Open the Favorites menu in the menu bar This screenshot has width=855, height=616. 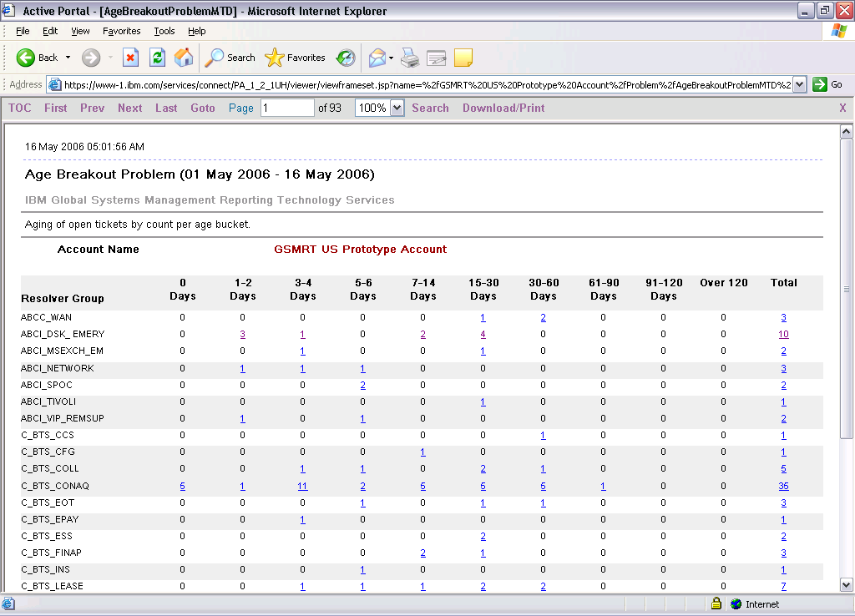(x=122, y=31)
